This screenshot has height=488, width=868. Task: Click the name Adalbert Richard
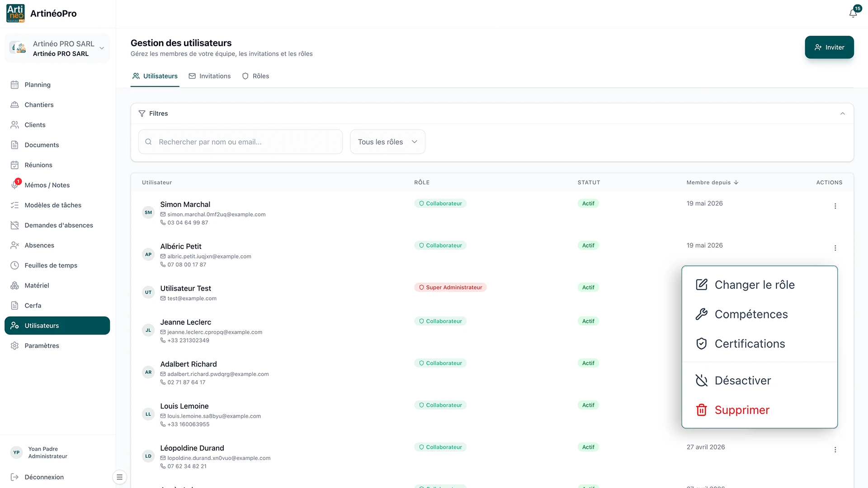[x=189, y=364]
